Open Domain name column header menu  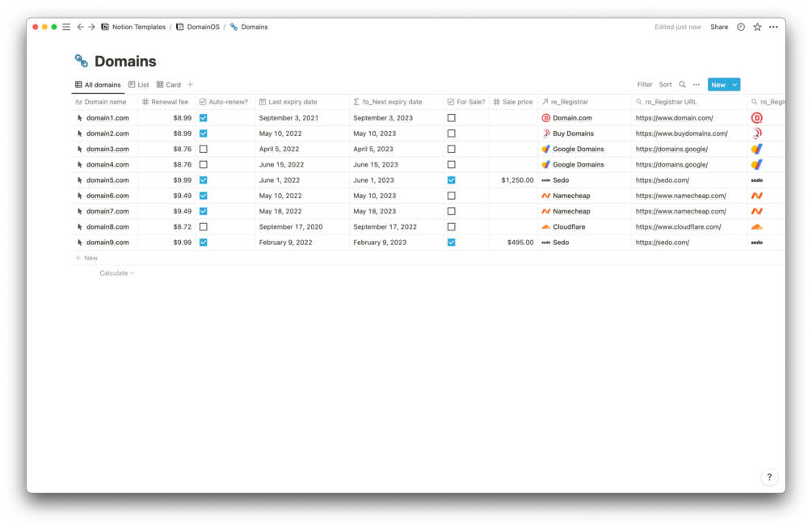[x=104, y=102]
